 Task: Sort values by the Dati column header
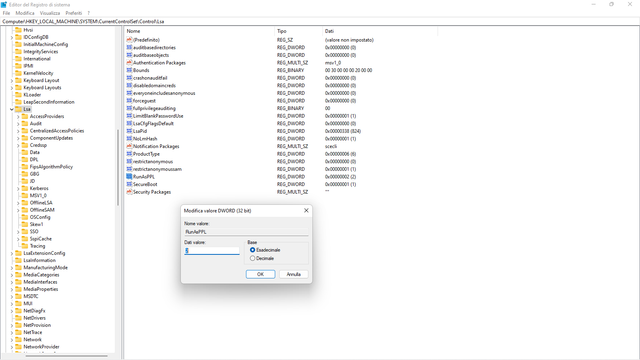coord(380,31)
